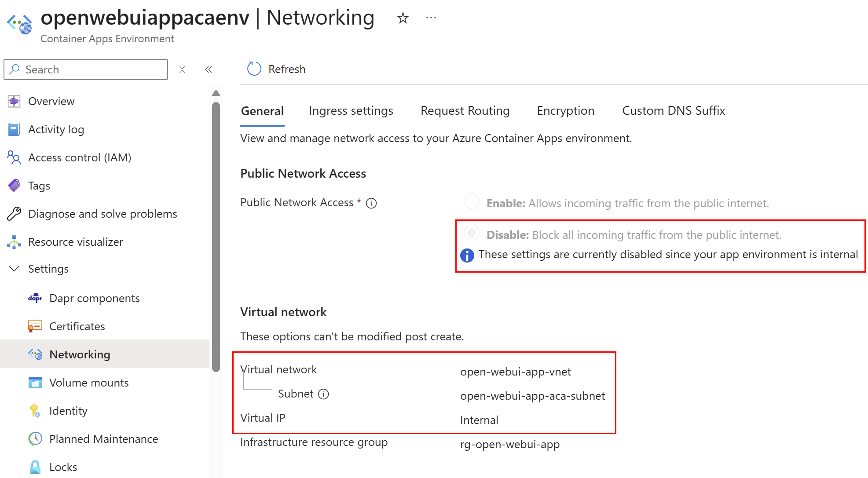Open Access control (IAM) page
This screenshot has height=478, width=868.
[x=79, y=157]
